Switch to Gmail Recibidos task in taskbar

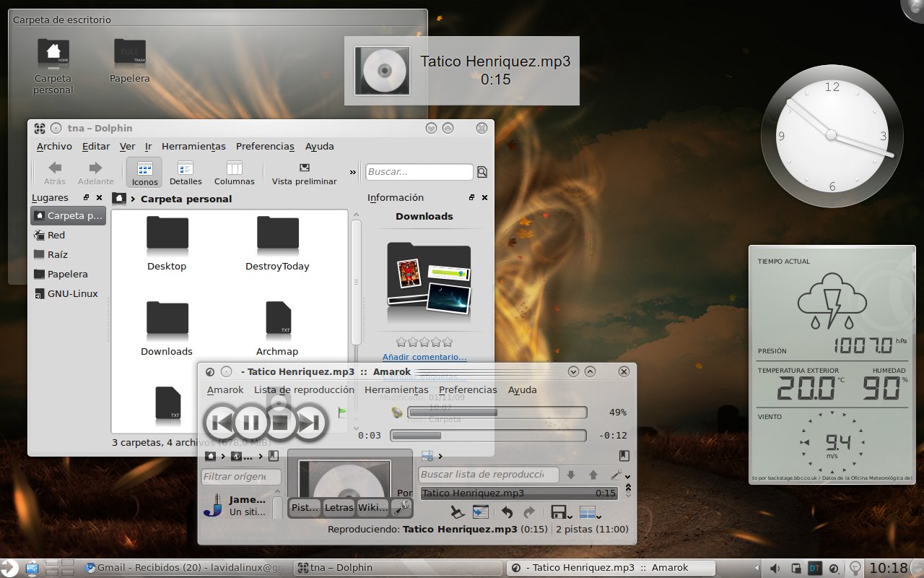tap(183, 568)
